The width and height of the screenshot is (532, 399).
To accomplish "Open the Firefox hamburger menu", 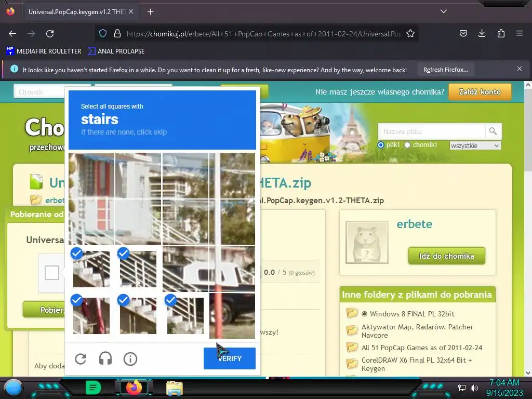I will (x=520, y=33).
